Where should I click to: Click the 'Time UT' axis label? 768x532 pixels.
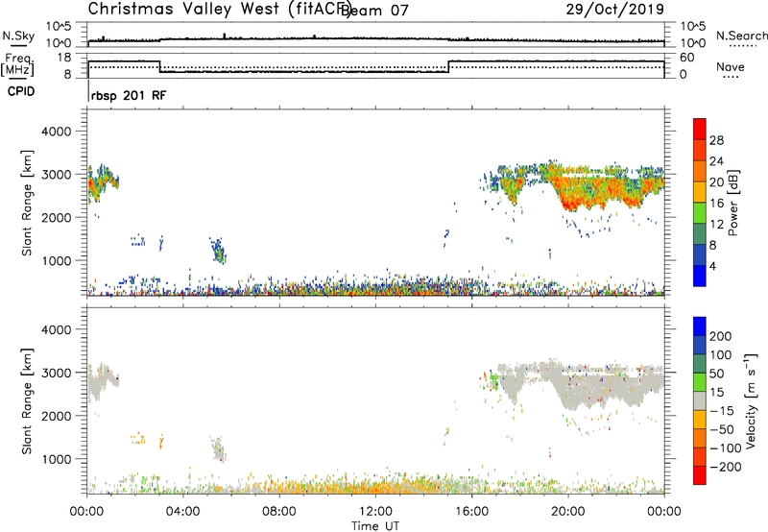click(375, 526)
